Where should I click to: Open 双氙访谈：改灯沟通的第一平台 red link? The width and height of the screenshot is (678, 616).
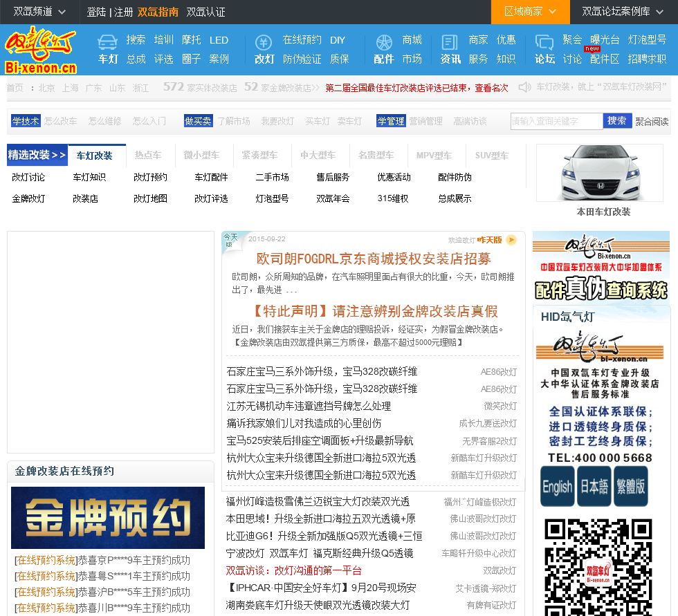click(x=293, y=570)
